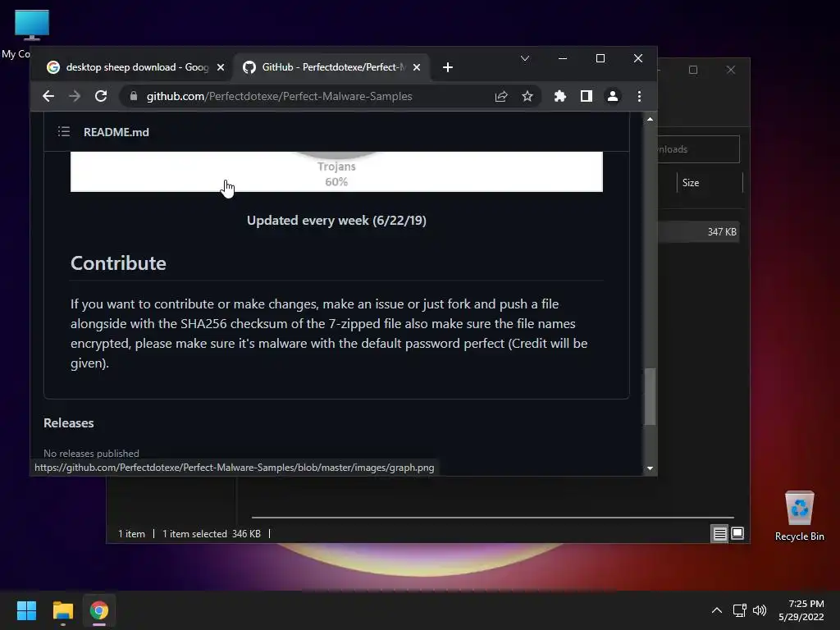Open Chrome extensions puzzle icon

pos(559,97)
